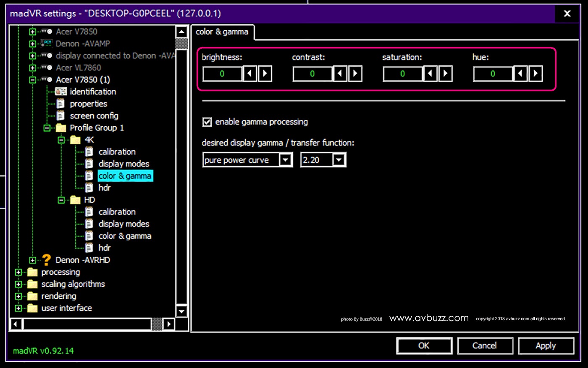This screenshot has height=368, width=588.
Task: Click the OK button
Action: 424,346
